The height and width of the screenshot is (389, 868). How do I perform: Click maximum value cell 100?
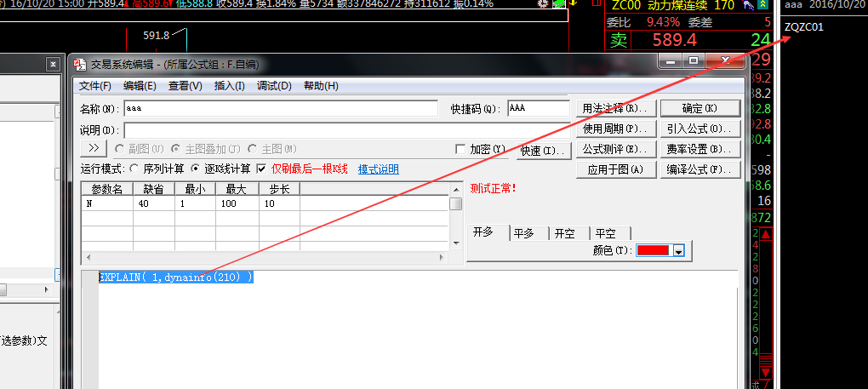pyautogui.click(x=237, y=203)
